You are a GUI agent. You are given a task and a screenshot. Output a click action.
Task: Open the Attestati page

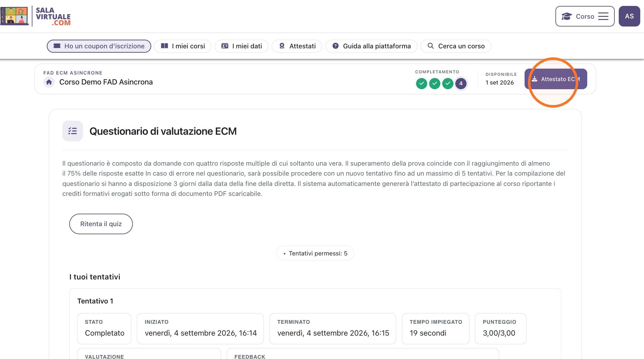(x=297, y=46)
